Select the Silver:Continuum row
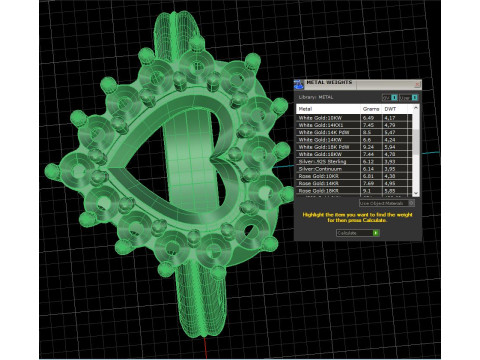Image resolution: width=480 pixels, height=360 pixels. pos(354,169)
